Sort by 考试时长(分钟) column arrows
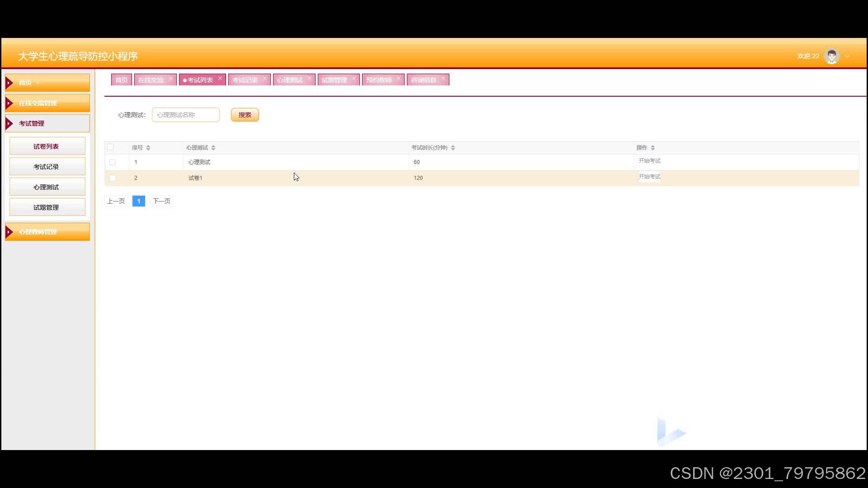Screen dimensions: 868x488 coord(453,148)
